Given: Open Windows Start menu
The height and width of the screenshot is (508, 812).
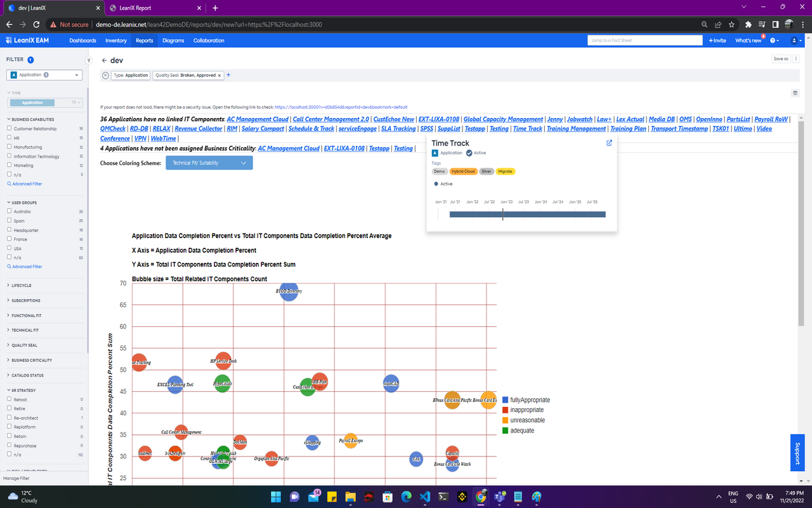Looking at the screenshot, I should [x=275, y=497].
